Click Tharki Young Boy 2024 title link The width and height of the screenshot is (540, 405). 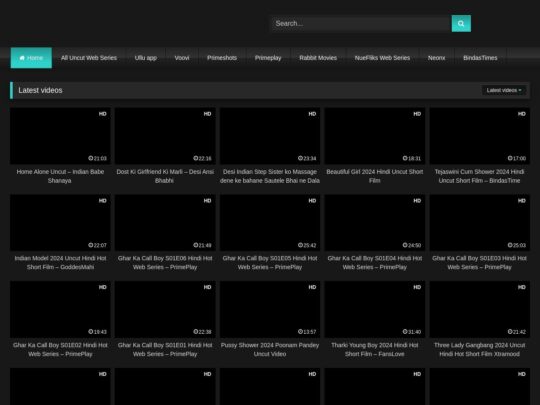click(375, 349)
